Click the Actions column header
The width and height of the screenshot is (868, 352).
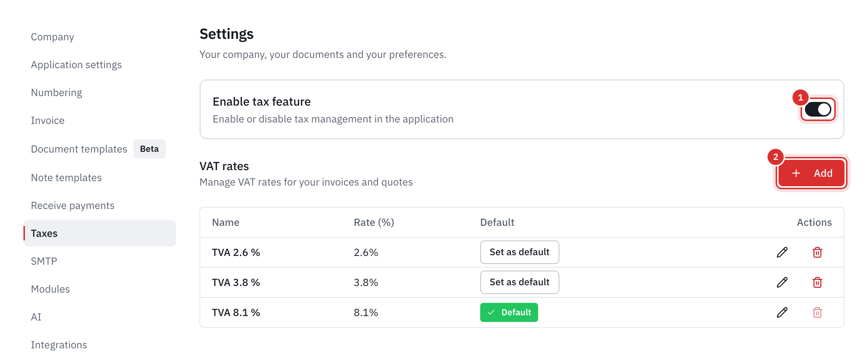(814, 223)
